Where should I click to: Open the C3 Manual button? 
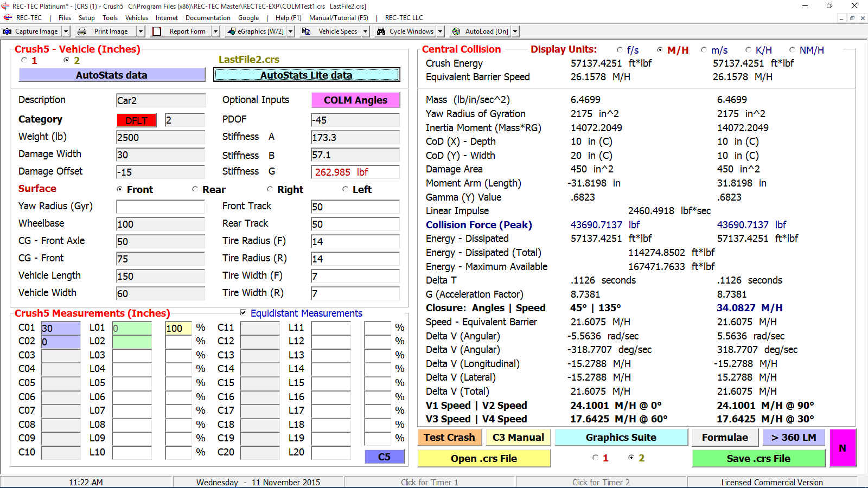518,438
